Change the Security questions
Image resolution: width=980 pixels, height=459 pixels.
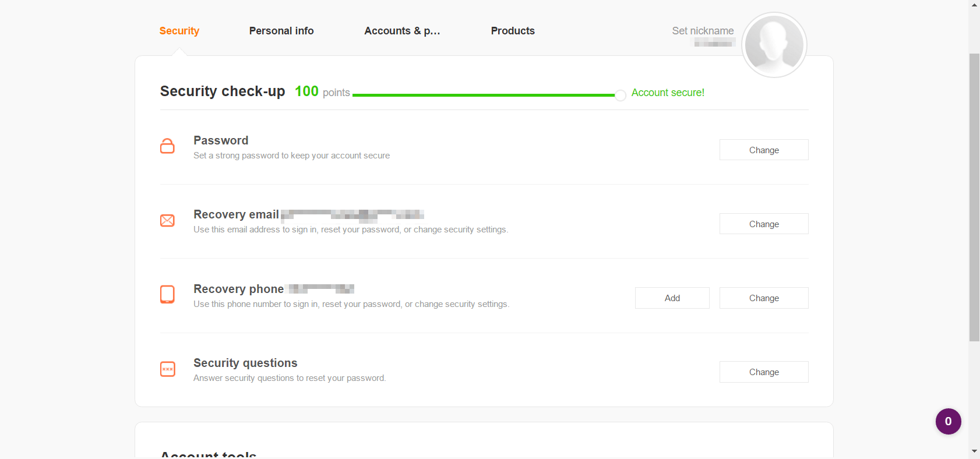764,372
